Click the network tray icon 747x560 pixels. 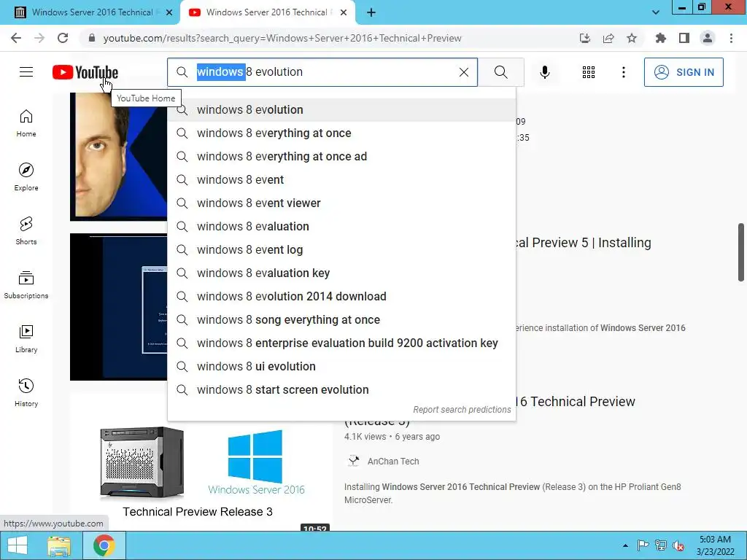coord(660,545)
